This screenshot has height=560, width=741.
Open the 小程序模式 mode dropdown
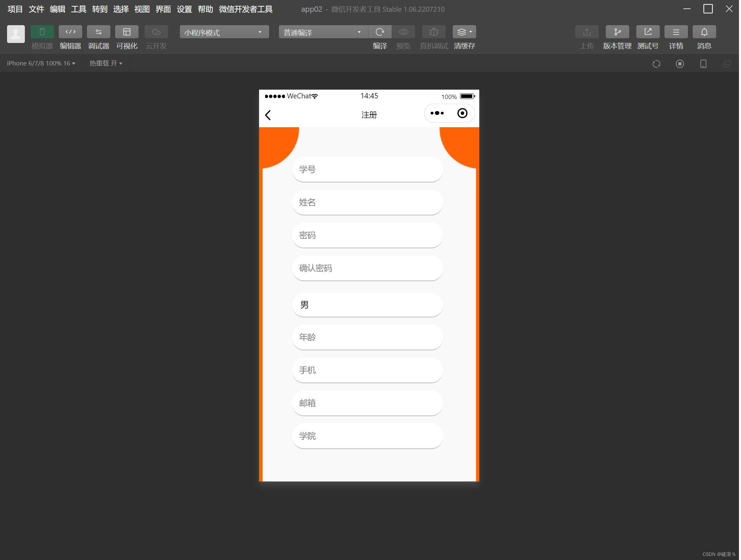point(224,32)
